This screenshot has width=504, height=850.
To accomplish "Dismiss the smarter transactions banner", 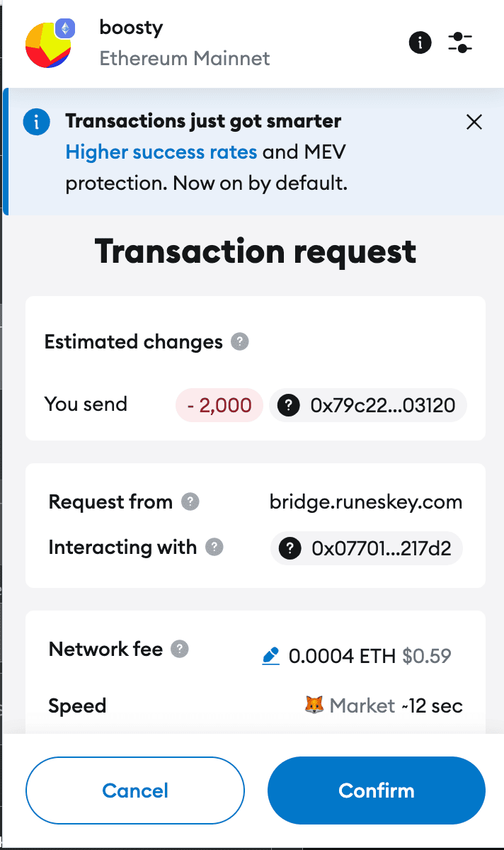I will 474,121.
